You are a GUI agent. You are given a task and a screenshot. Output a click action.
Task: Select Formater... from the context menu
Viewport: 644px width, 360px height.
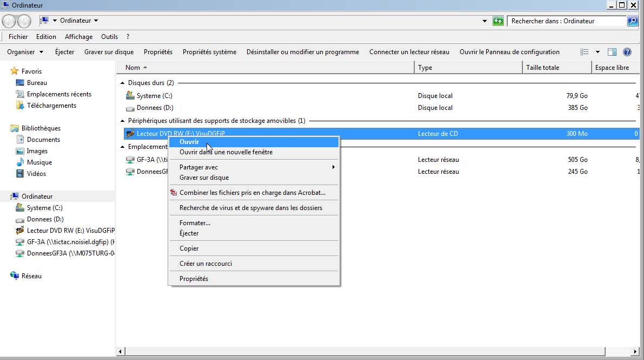click(x=195, y=223)
